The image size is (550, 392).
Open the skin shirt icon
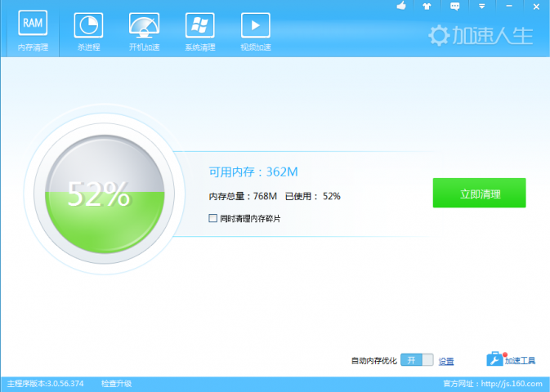click(427, 7)
